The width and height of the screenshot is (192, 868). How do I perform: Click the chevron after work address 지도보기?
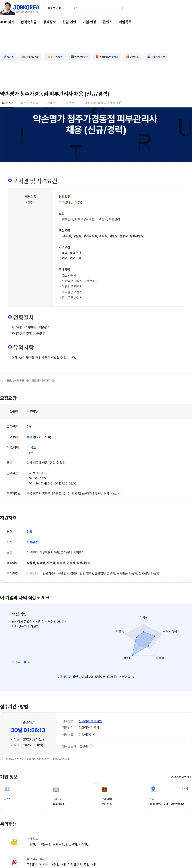tap(122, 494)
